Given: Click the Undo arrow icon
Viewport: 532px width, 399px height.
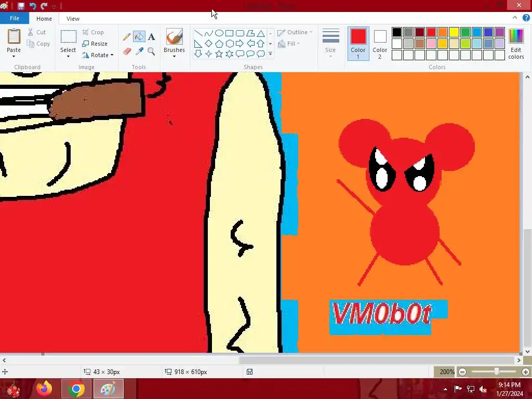Looking at the screenshot, I should point(33,6).
